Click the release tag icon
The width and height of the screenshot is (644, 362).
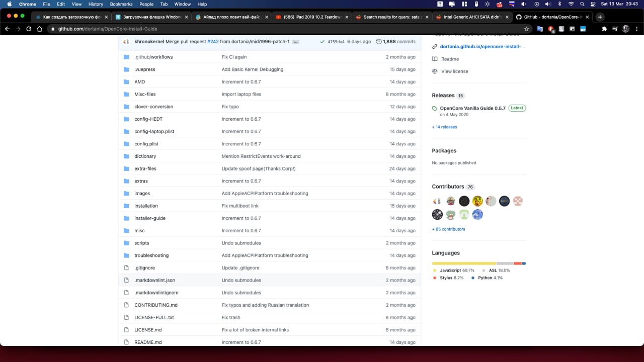tap(435, 109)
